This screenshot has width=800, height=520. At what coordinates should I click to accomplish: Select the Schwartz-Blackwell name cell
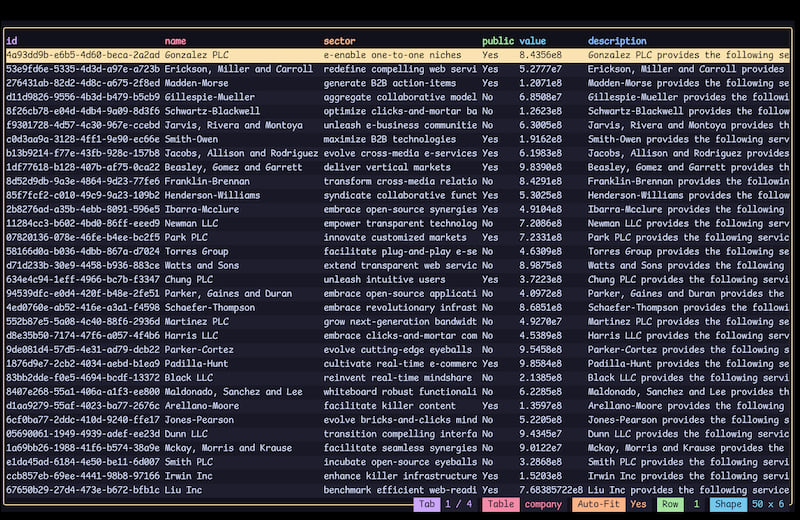[x=212, y=111]
